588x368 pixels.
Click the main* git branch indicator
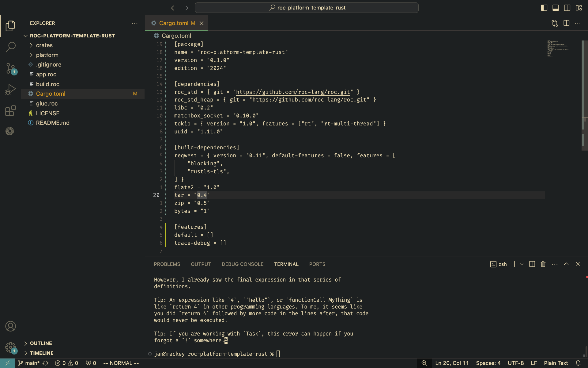point(29,363)
